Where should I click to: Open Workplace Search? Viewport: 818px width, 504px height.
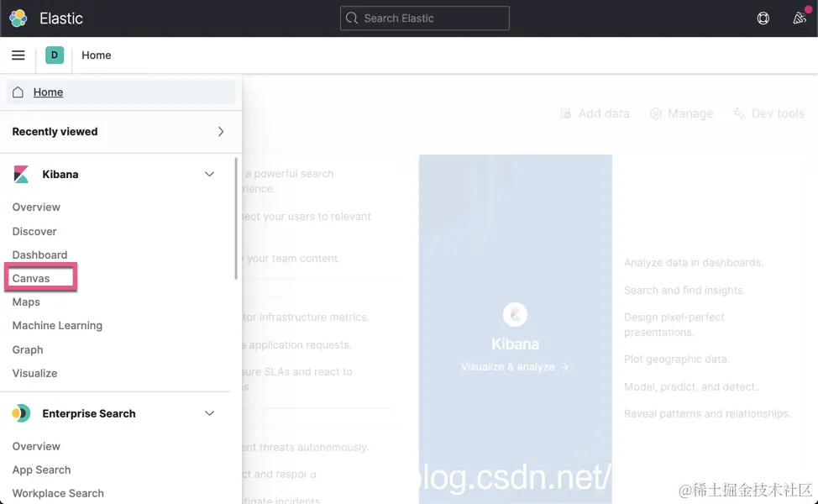click(x=58, y=493)
